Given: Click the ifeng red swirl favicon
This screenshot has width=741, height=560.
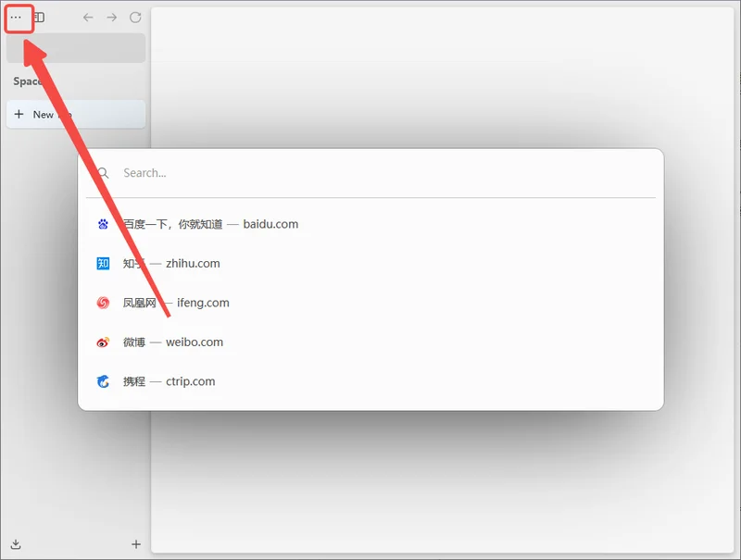Looking at the screenshot, I should (103, 303).
